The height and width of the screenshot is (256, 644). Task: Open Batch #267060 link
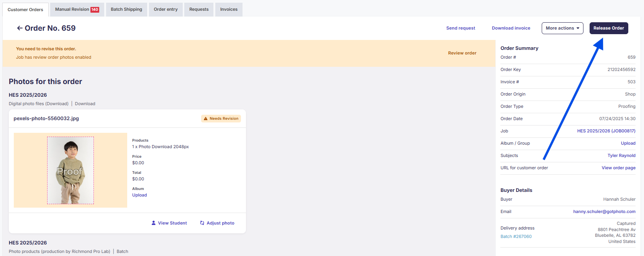[516, 236]
